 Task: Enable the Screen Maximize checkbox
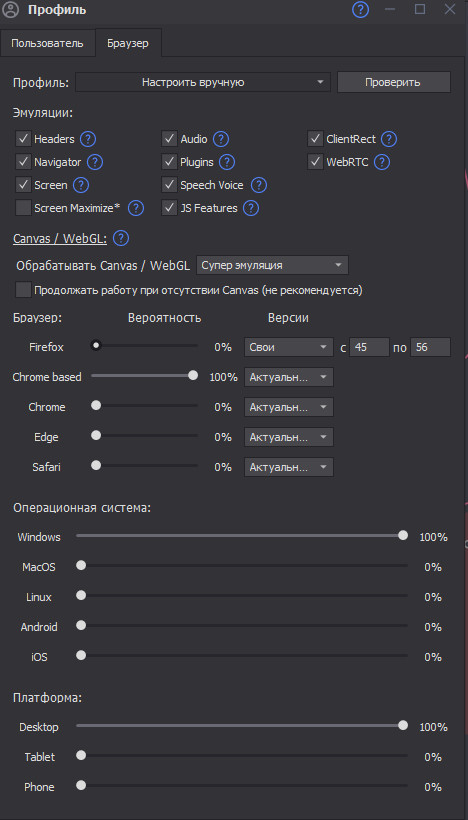[23, 208]
